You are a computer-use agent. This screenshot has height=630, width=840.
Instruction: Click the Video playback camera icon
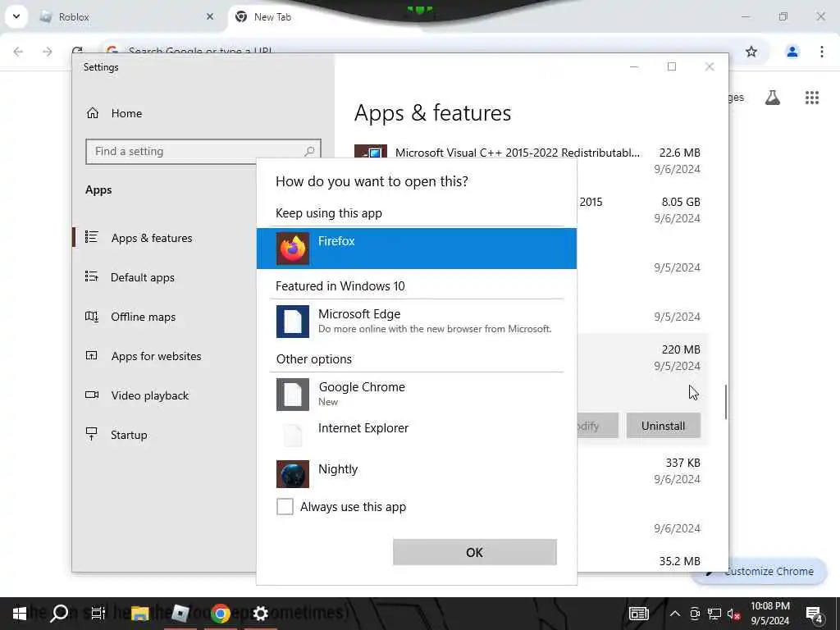92,395
